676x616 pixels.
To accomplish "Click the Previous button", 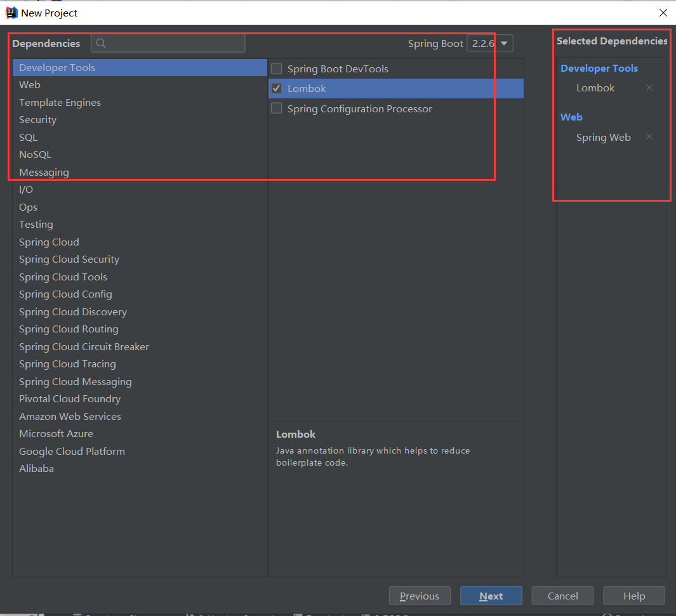I will pos(420,596).
